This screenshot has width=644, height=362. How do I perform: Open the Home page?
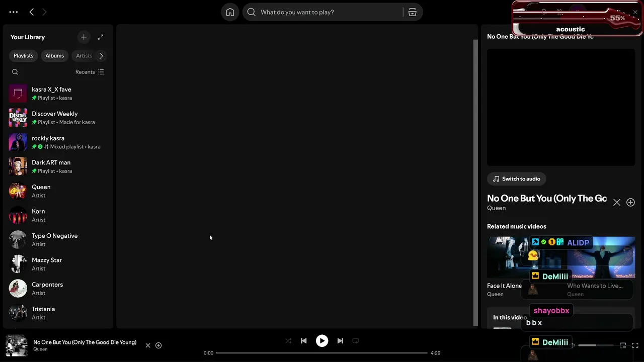pos(230,12)
